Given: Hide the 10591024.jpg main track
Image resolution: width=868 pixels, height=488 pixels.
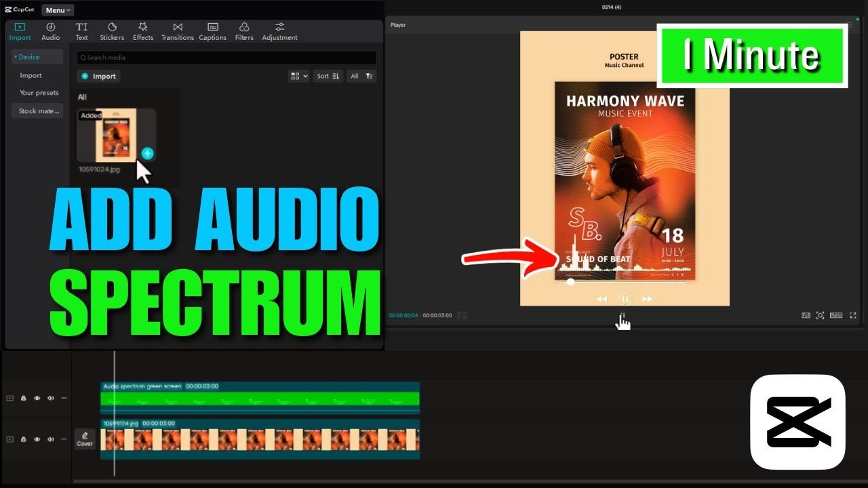Looking at the screenshot, I should (37, 439).
